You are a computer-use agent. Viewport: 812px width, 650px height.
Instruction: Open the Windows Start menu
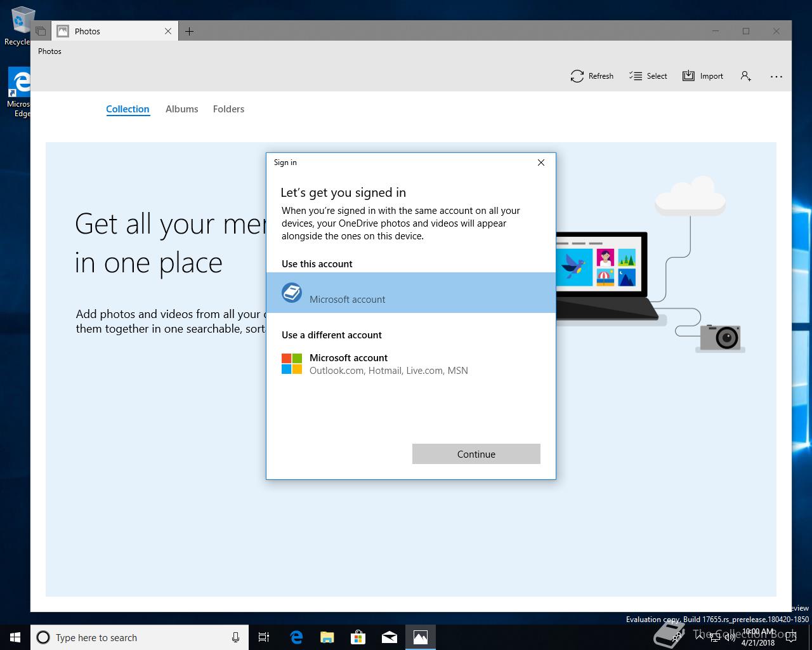(15, 637)
